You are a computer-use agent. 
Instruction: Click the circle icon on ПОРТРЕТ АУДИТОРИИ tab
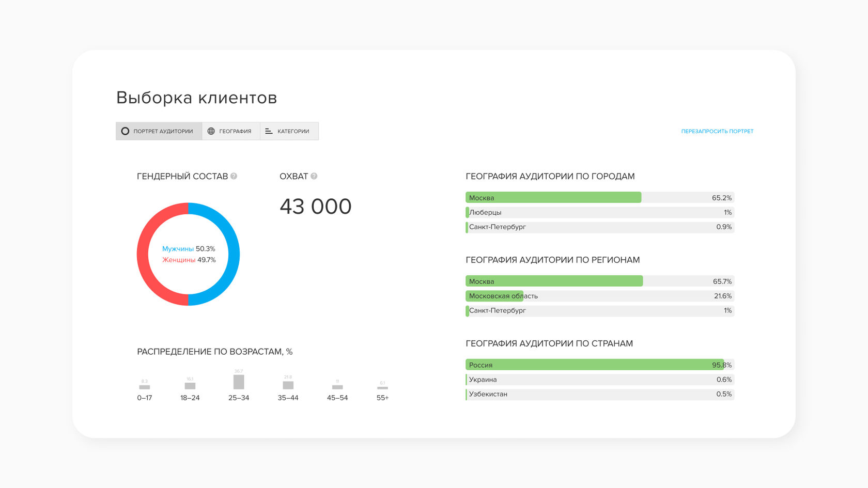tap(125, 131)
